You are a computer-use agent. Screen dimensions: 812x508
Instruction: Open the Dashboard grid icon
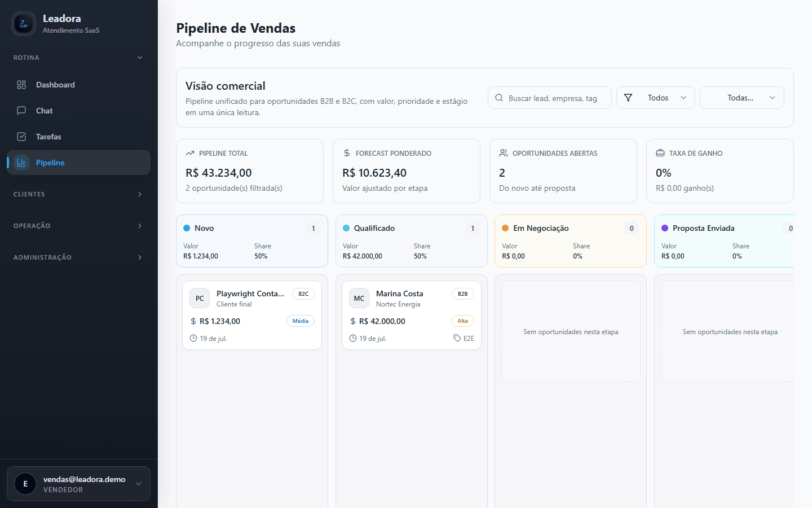click(x=21, y=85)
